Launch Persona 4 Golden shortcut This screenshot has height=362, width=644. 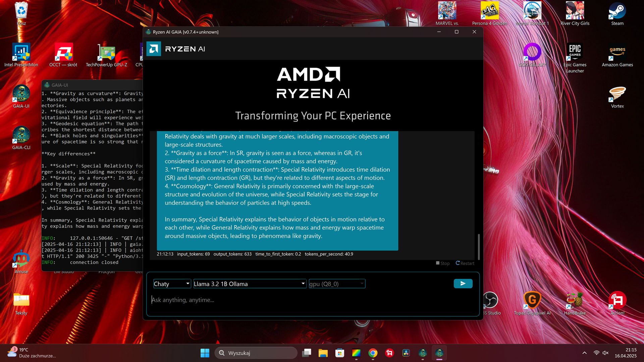(x=489, y=14)
